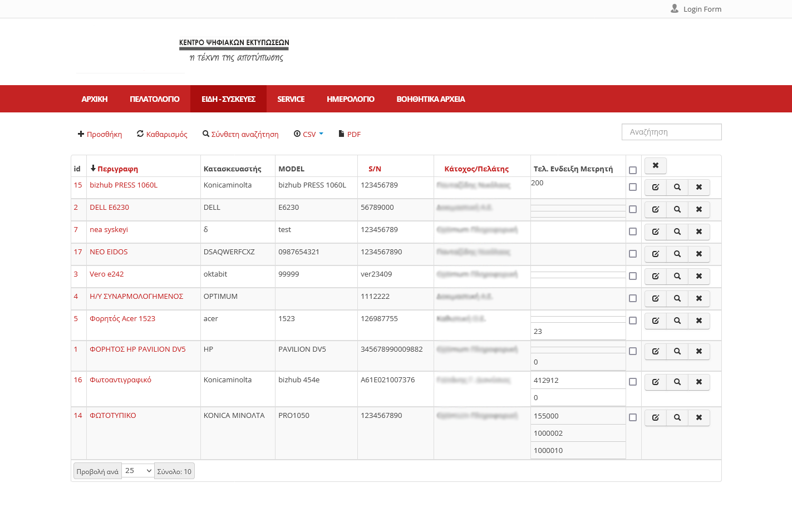This screenshot has height=532, width=792.
Task: Click the edit icon for bizhub PRESS 1060L row
Action: point(655,188)
